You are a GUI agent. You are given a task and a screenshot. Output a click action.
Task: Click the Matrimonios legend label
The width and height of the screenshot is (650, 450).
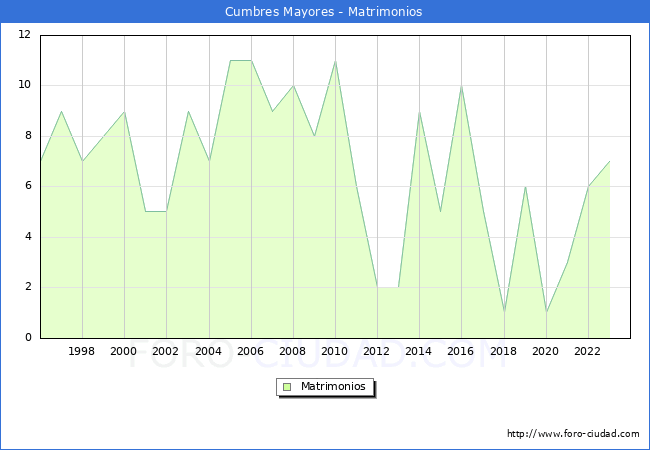[x=333, y=386]
